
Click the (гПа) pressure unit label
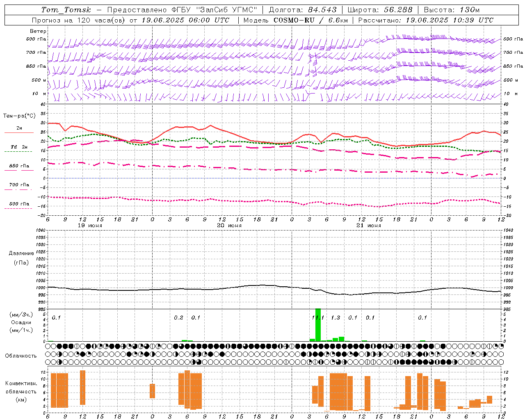point(21,262)
